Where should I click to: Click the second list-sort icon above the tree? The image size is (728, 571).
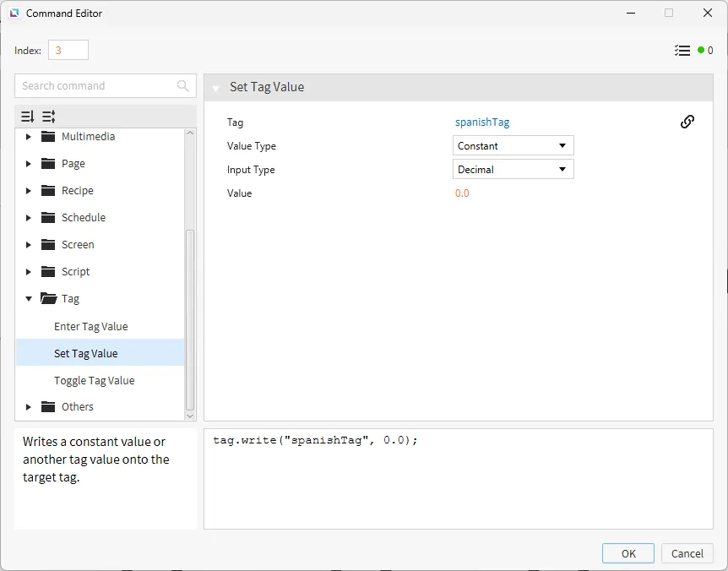click(48, 117)
